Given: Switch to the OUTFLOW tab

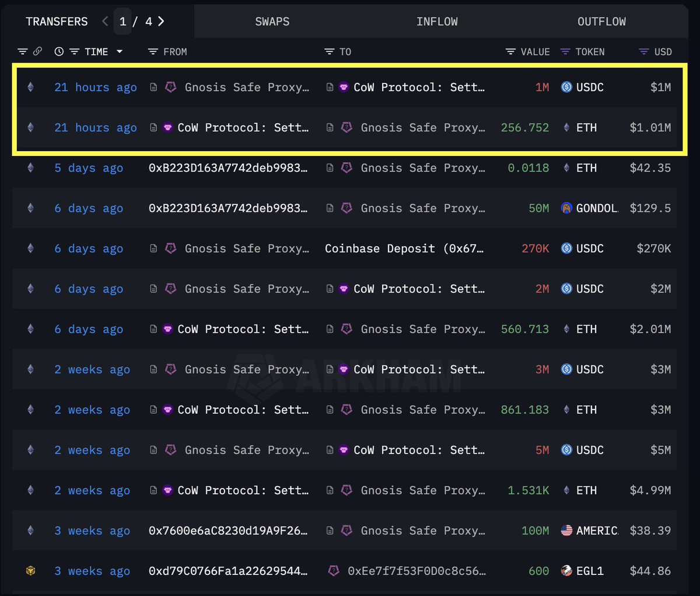Looking at the screenshot, I should tap(601, 22).
